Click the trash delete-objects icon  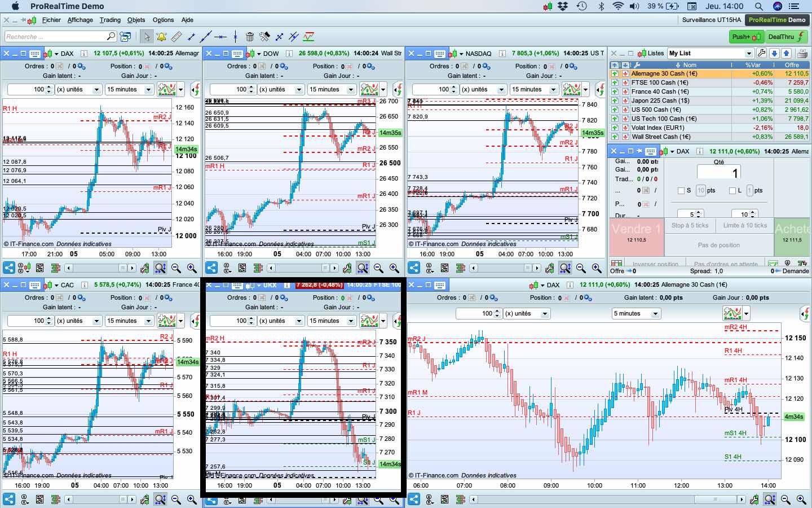(x=250, y=37)
